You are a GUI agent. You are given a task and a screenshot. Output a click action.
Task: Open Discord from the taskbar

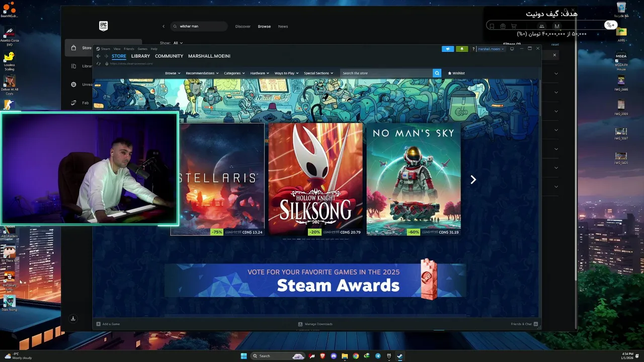[x=334, y=356]
